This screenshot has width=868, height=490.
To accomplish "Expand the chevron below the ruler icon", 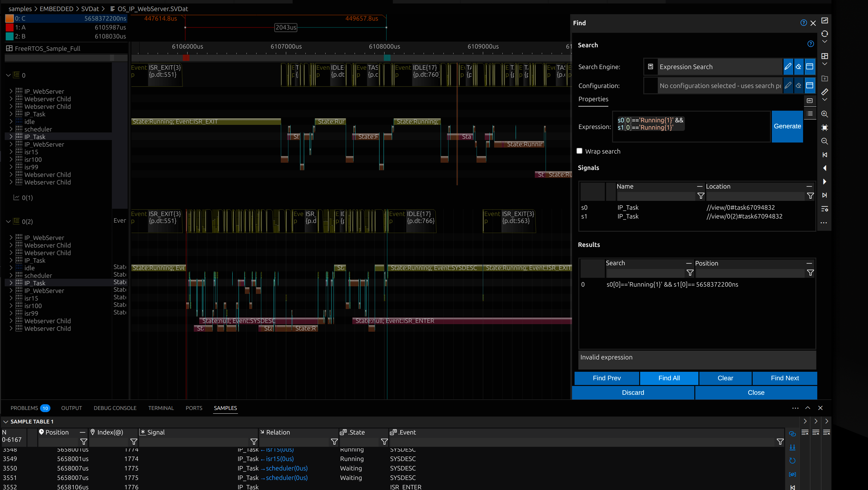I will pyautogui.click(x=824, y=100).
